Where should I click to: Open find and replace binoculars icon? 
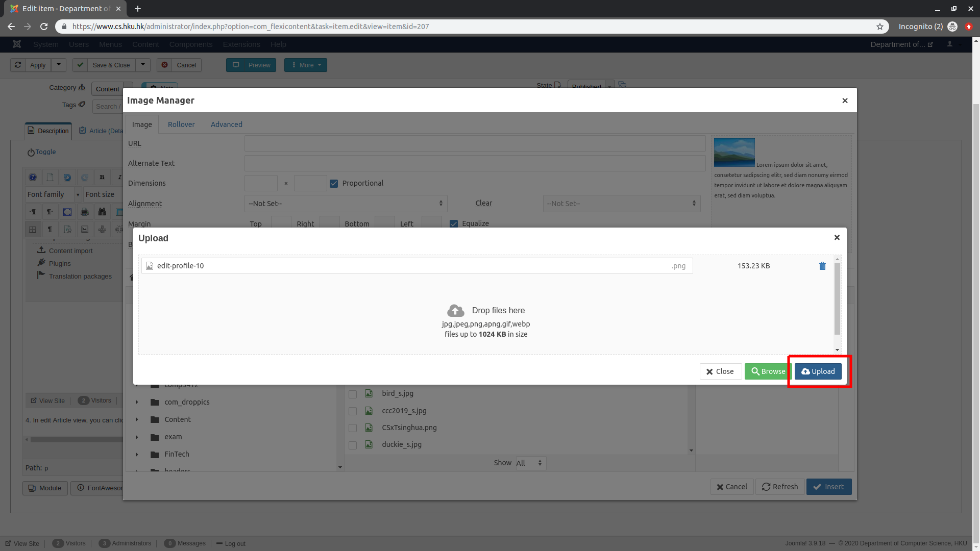coord(102,212)
